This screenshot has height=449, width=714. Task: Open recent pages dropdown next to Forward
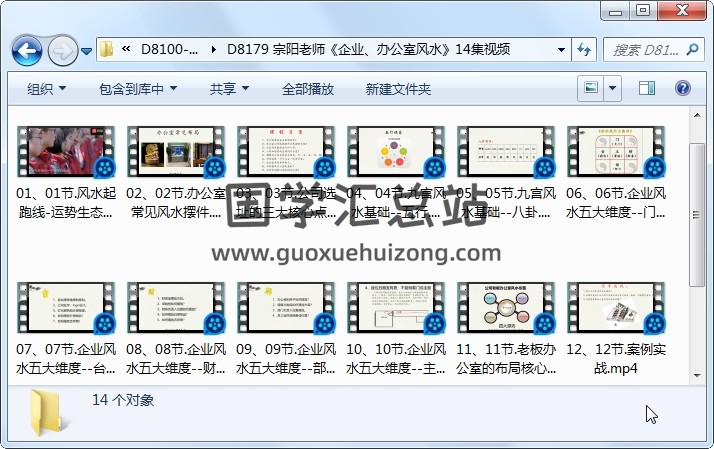click(x=87, y=50)
